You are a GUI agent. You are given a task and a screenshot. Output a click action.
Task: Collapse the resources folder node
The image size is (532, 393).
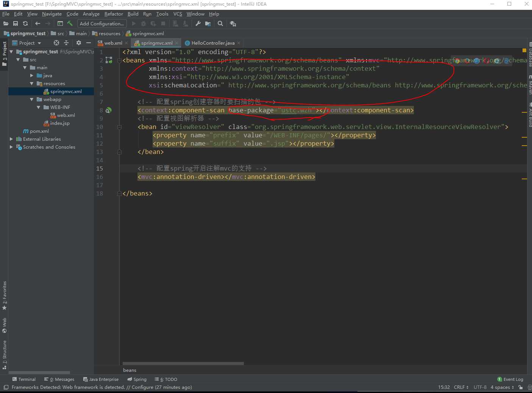point(32,84)
